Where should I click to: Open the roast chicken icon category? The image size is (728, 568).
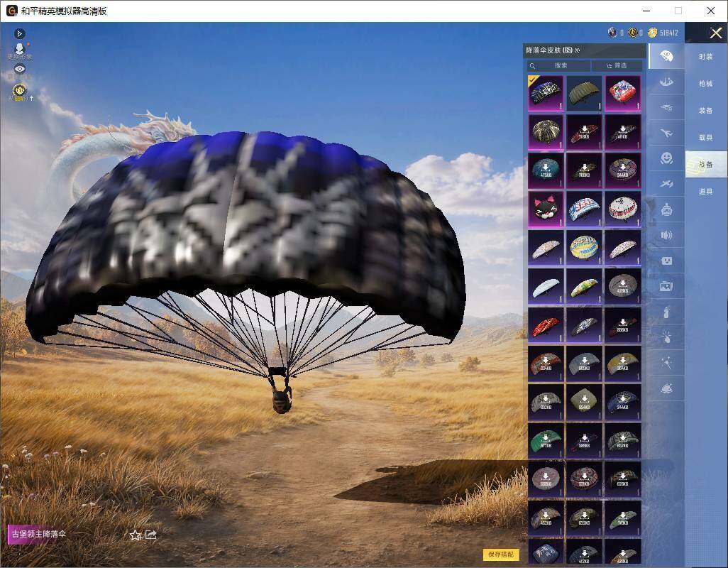tap(666, 388)
